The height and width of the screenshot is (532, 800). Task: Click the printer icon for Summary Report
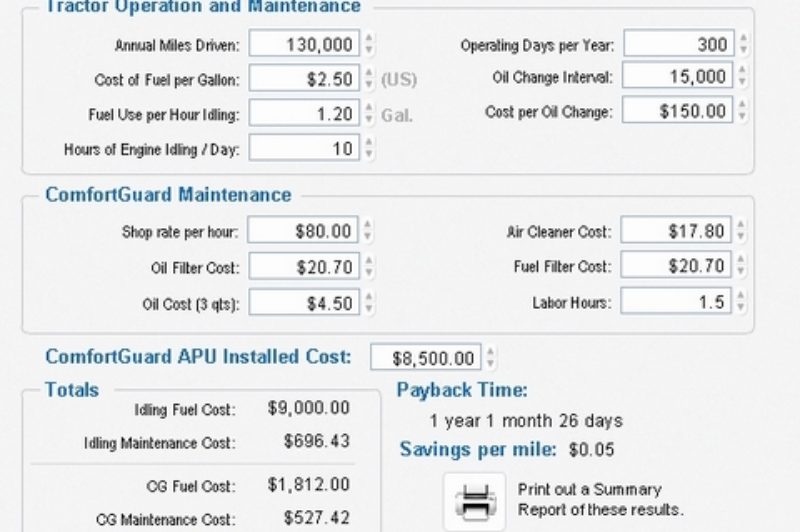click(x=474, y=501)
